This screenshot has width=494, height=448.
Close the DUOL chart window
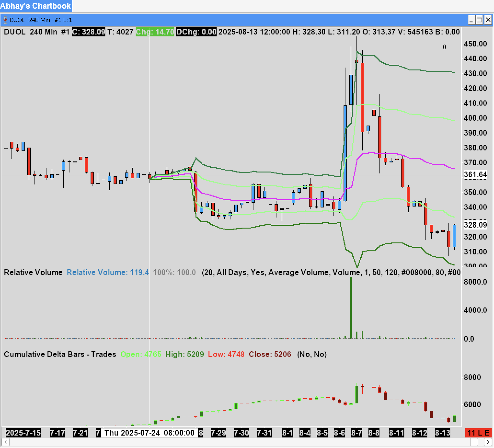pos(488,20)
